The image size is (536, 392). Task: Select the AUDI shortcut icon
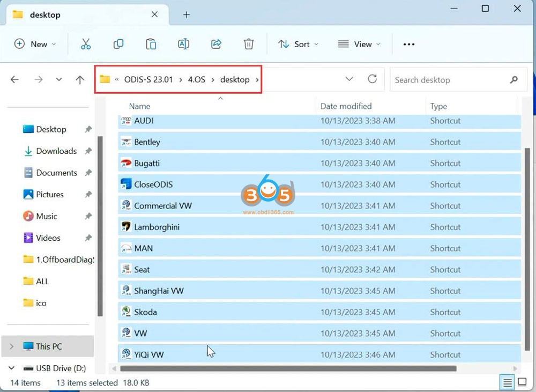126,121
